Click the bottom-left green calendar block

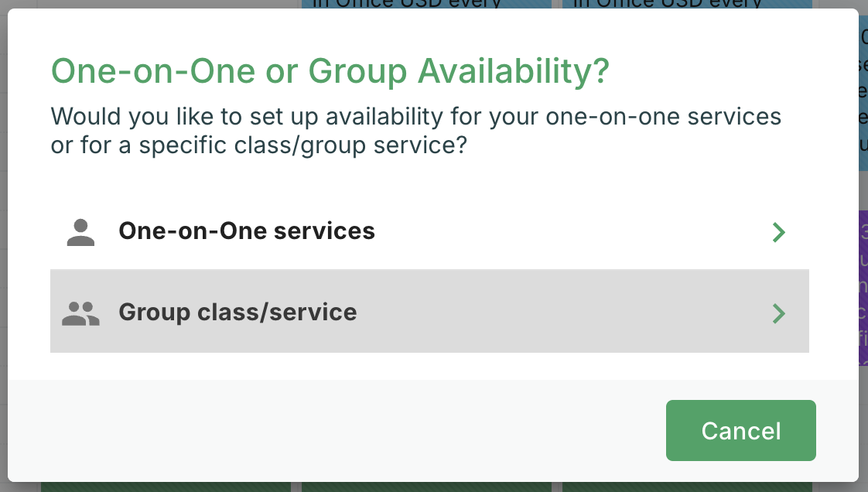point(166,487)
